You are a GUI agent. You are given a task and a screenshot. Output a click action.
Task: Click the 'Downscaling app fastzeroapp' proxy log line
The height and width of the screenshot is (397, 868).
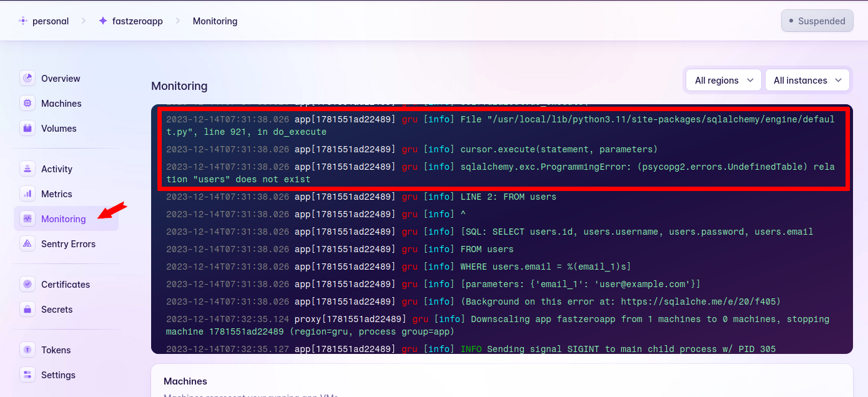pyautogui.click(x=498, y=325)
